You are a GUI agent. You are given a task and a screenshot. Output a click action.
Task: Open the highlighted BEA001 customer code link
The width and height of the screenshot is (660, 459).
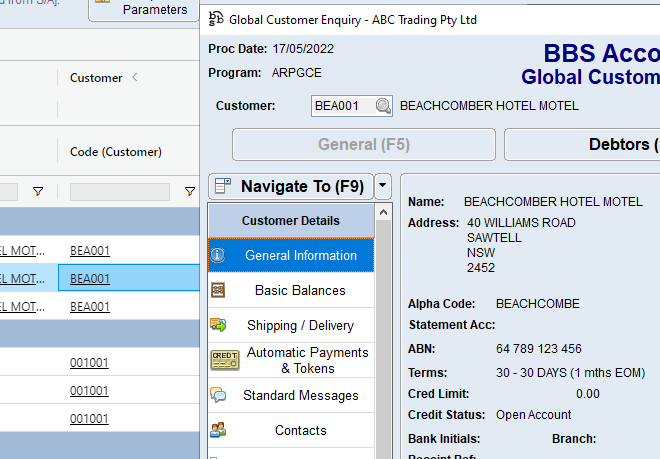pos(90,279)
